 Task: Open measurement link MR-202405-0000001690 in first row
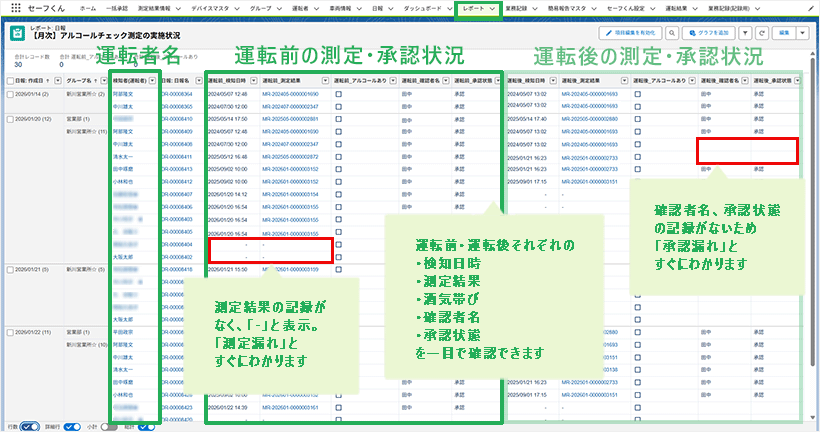point(290,94)
